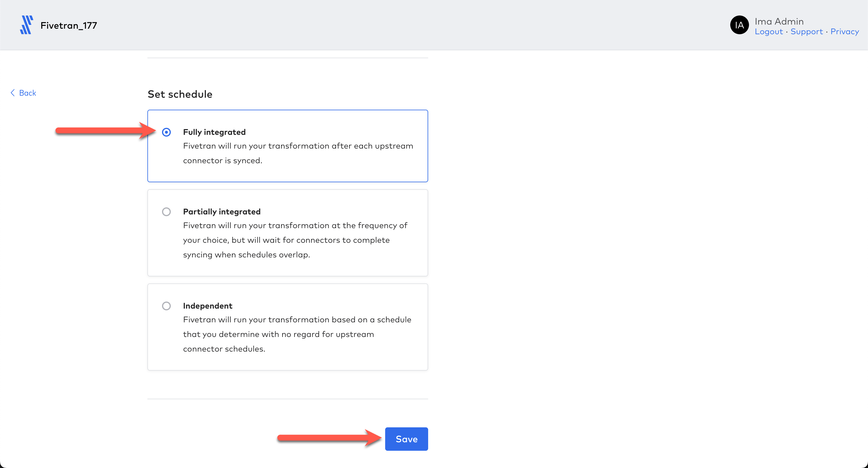Select the Independent radio button
Screen dimensions: 868x468
(166, 306)
